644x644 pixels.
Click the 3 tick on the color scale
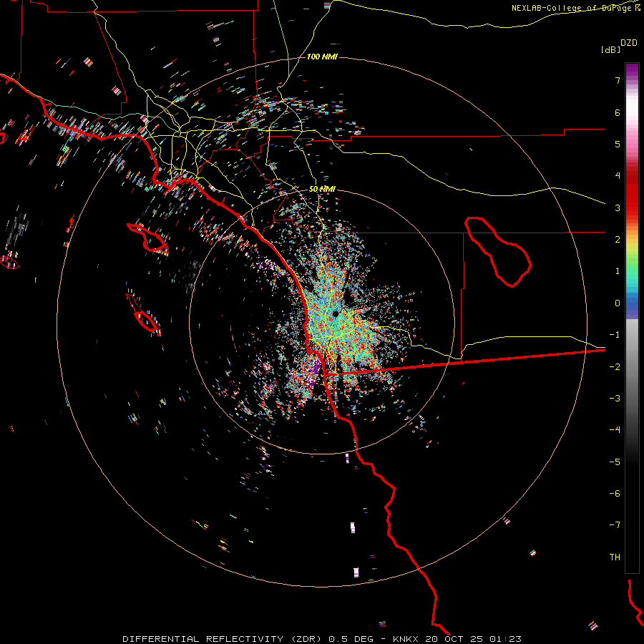[x=618, y=208]
